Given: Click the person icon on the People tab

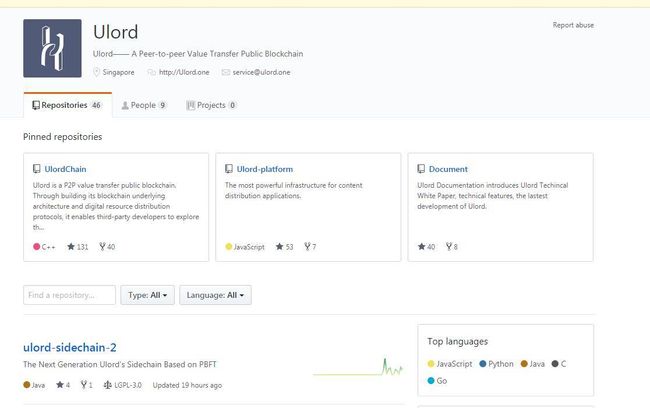Looking at the screenshot, I should [125, 106].
